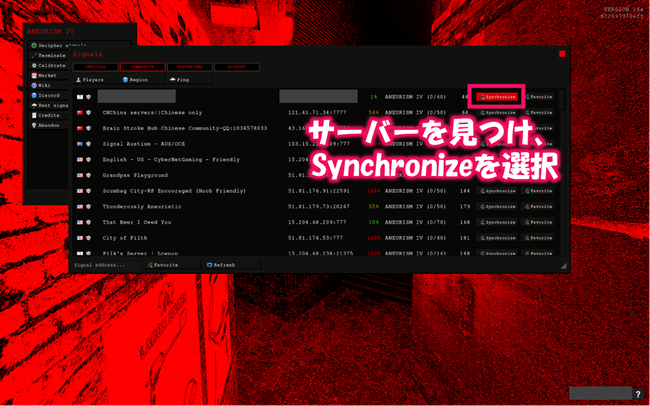The width and height of the screenshot is (650, 406).
Task: Sort the signals by Ping
Action: point(189,80)
